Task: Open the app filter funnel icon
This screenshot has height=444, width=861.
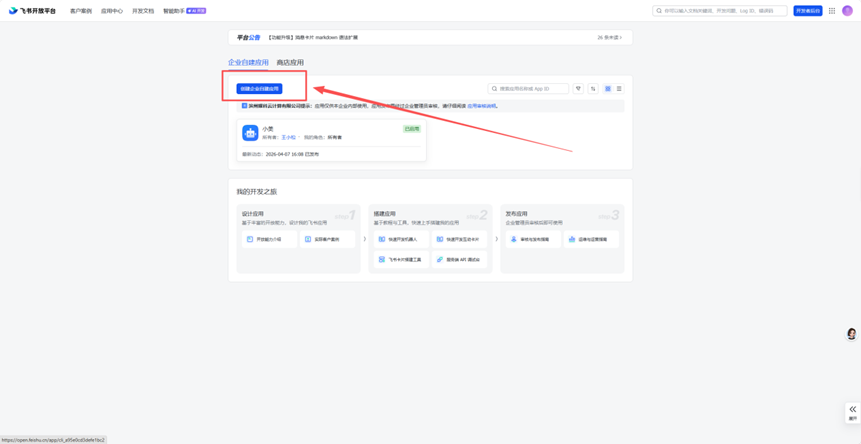Action: point(578,88)
